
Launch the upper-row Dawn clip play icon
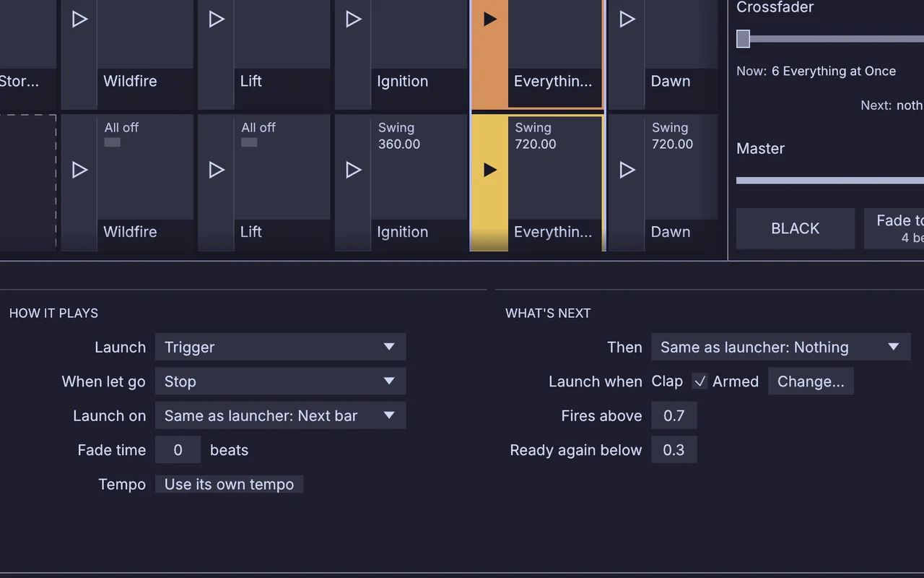point(627,20)
